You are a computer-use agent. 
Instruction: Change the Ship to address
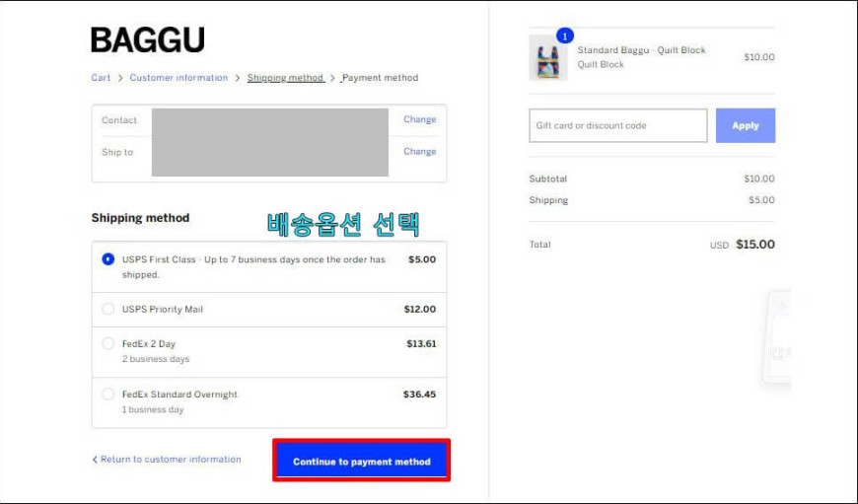coord(420,152)
